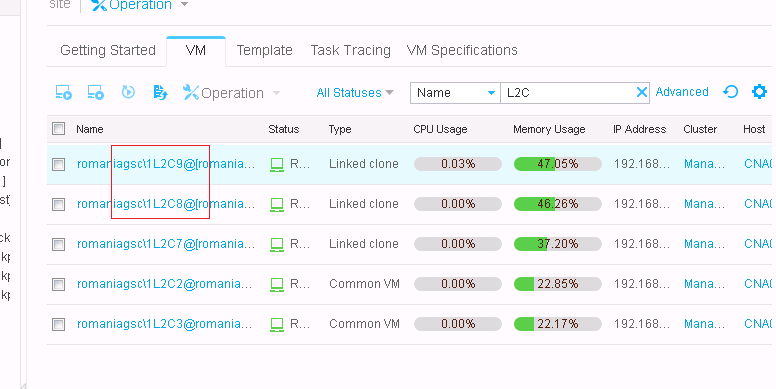Click the 22.17% memory usage bar
The width and height of the screenshot is (776, 389).
coord(558,325)
